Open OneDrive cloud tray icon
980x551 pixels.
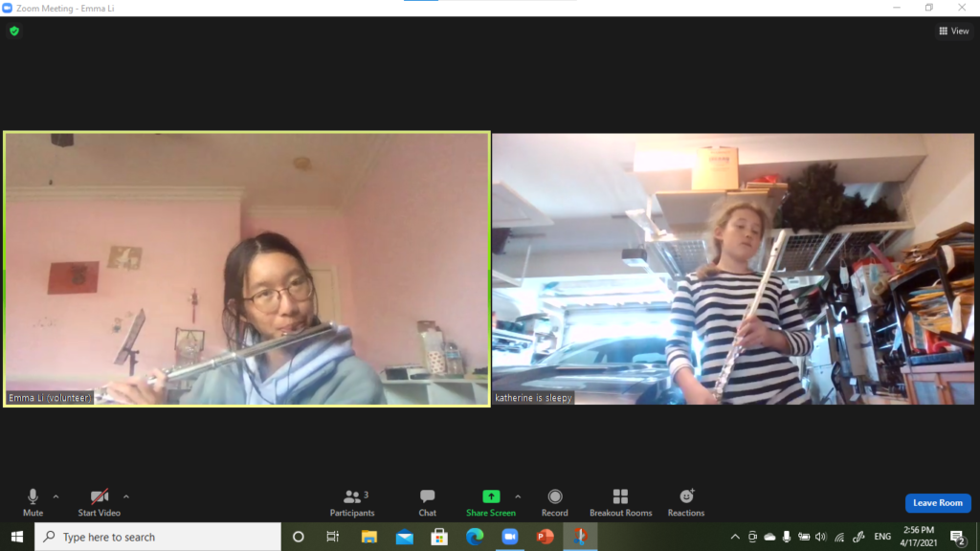(769, 537)
